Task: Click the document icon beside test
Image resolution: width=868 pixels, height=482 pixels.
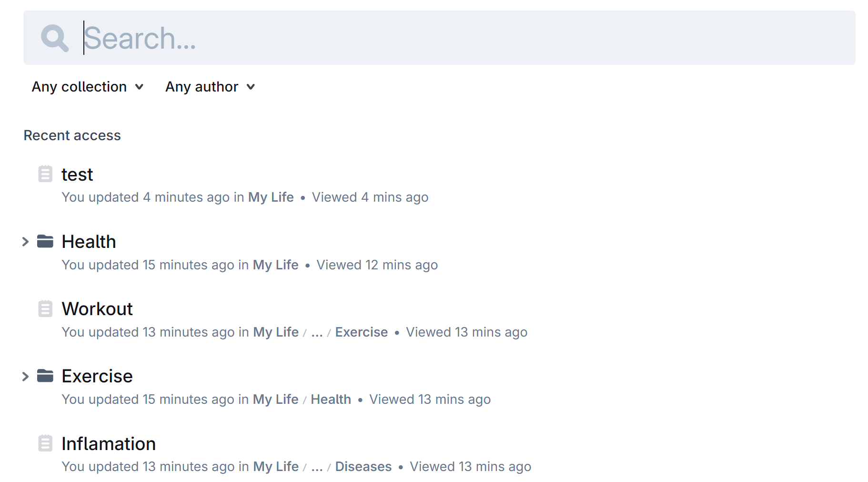Action: point(45,174)
